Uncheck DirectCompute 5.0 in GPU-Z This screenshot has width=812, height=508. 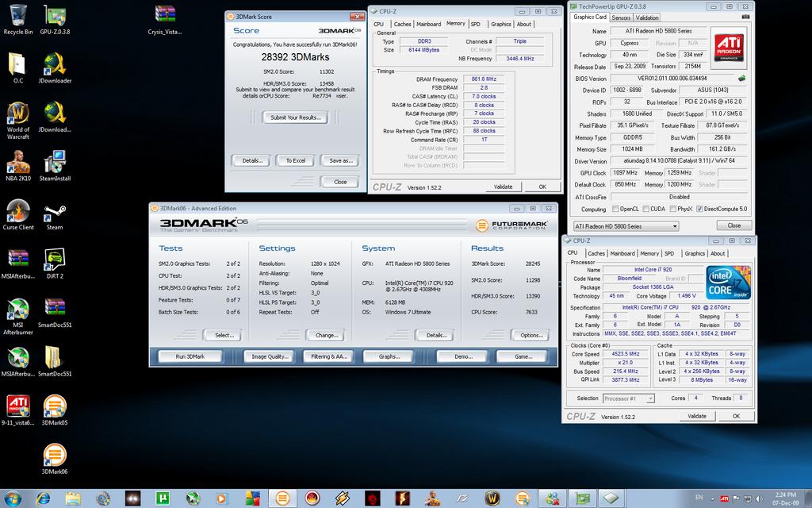699,209
